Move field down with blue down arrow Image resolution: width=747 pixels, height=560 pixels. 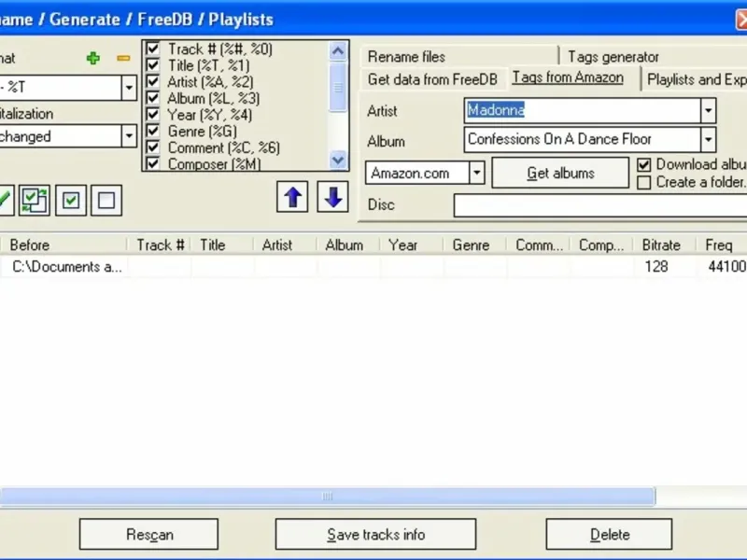[332, 197]
